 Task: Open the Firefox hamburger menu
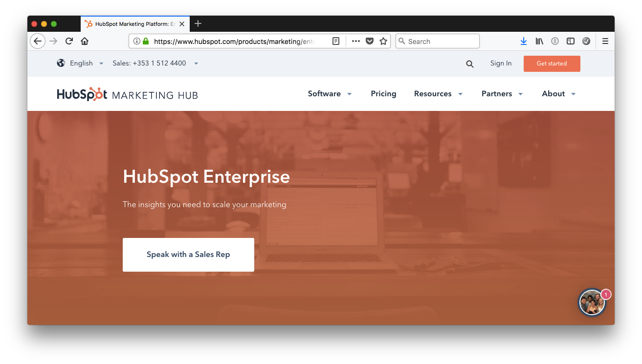coord(605,41)
